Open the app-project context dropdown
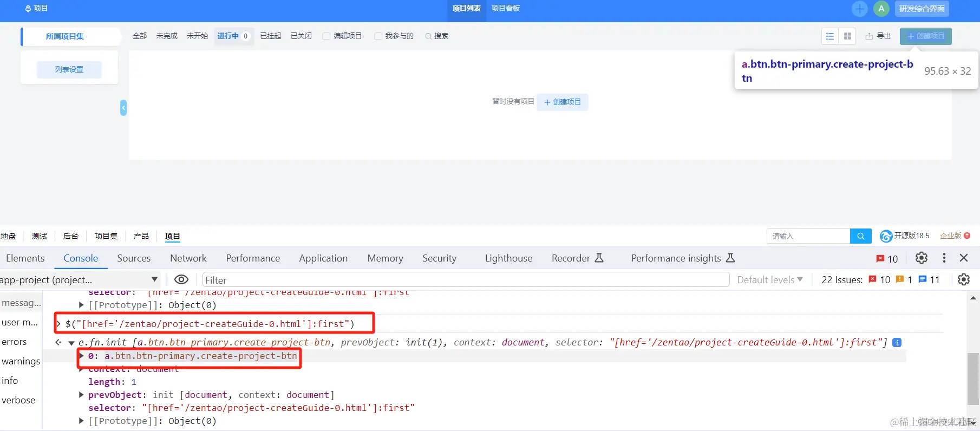The image size is (980, 431). (x=79, y=280)
